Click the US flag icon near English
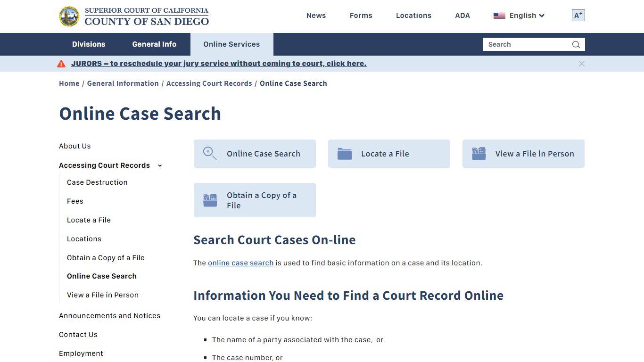 499,15
